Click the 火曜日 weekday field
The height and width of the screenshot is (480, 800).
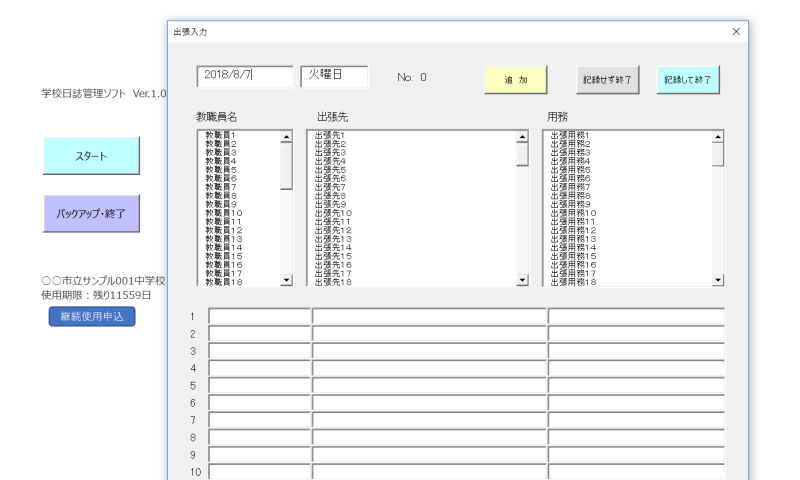click(335, 76)
